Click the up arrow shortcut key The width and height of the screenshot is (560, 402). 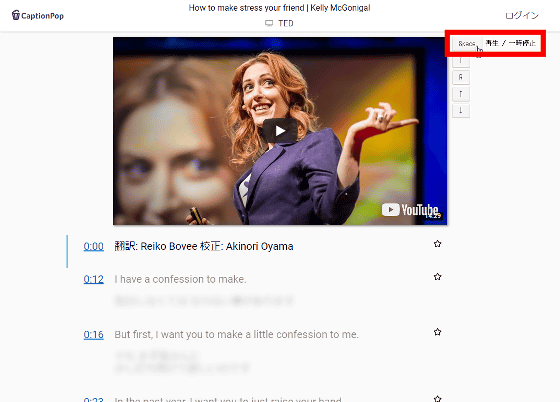(x=461, y=94)
